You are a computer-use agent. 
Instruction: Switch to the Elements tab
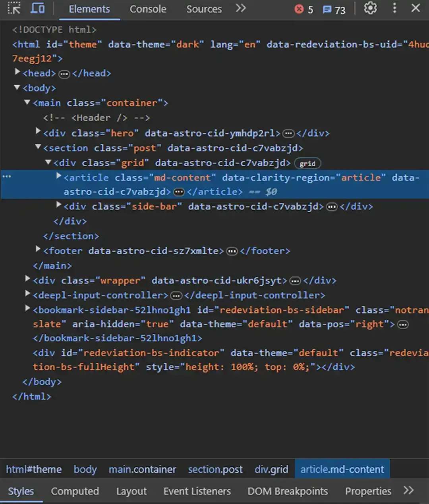(x=89, y=9)
